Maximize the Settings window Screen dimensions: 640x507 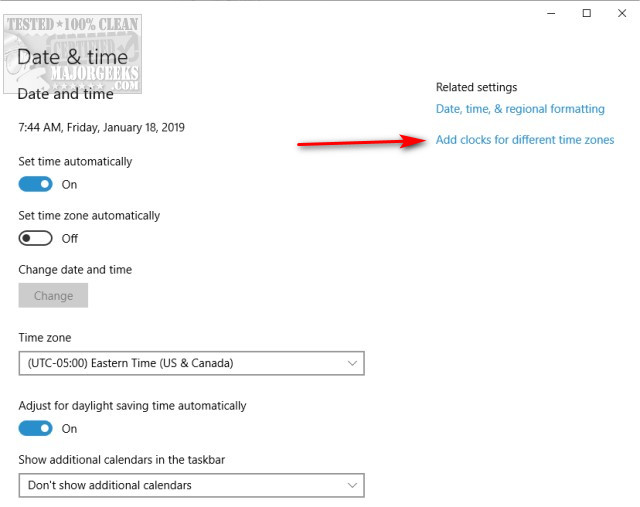point(587,13)
